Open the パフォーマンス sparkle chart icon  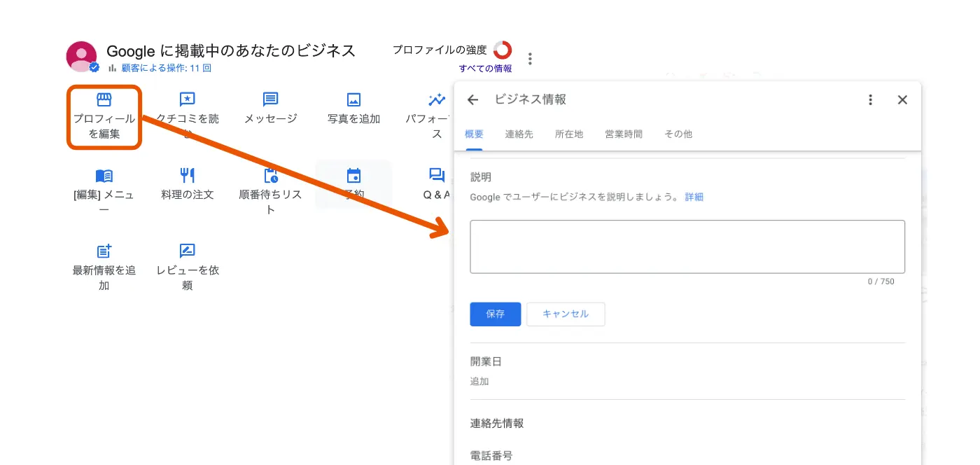437,99
